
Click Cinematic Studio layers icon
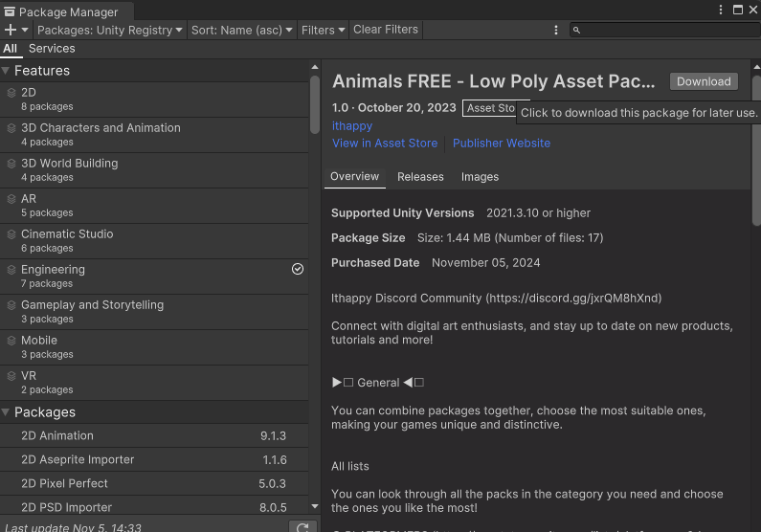tap(11, 234)
